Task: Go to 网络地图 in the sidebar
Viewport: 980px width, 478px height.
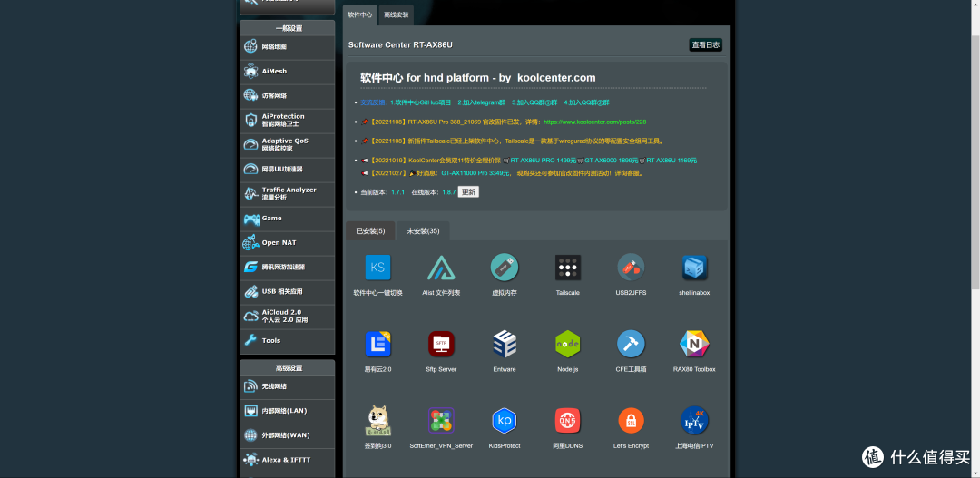Action: [288, 47]
